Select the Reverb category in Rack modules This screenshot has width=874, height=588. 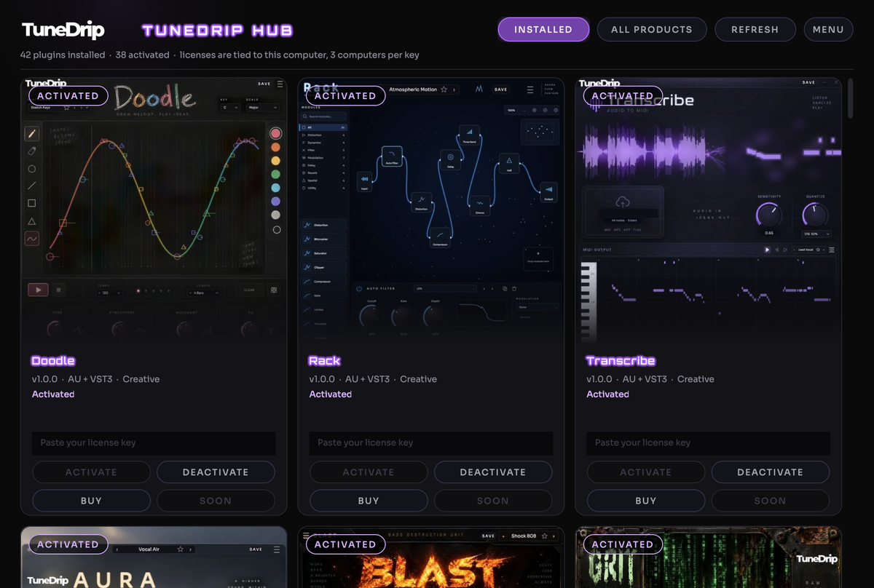coord(323,173)
